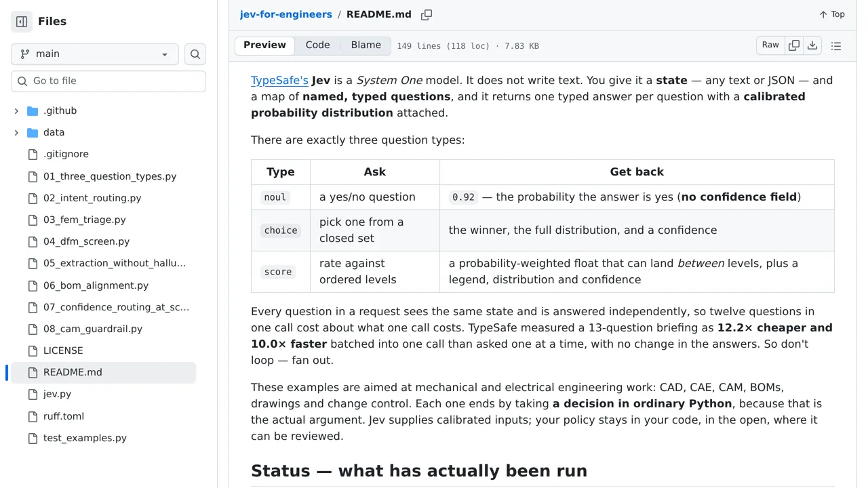
Task: Open the outline list icon
Action: coord(836,46)
